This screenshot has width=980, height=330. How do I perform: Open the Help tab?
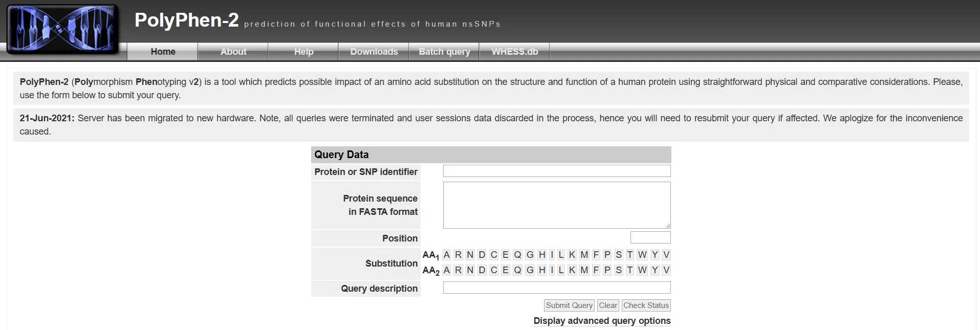(x=303, y=52)
